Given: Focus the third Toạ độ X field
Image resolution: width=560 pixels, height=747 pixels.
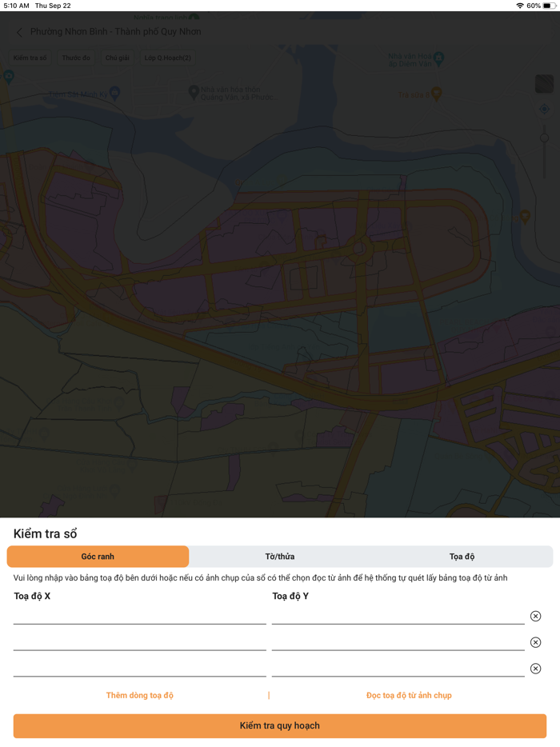Looking at the screenshot, I should tap(140, 668).
